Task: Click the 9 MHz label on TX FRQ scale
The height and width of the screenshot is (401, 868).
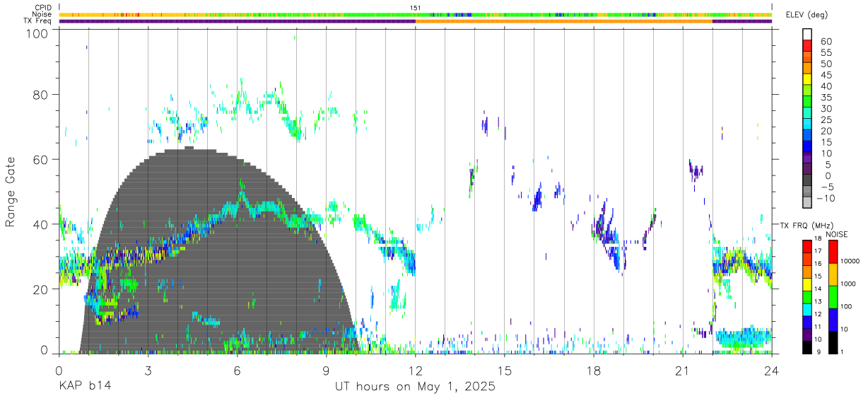Action: [x=819, y=351]
